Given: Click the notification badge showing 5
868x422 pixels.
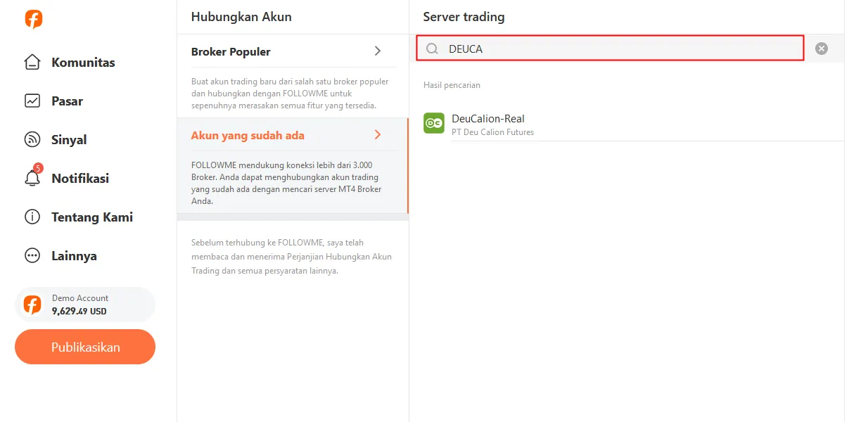Looking at the screenshot, I should click(x=38, y=168).
